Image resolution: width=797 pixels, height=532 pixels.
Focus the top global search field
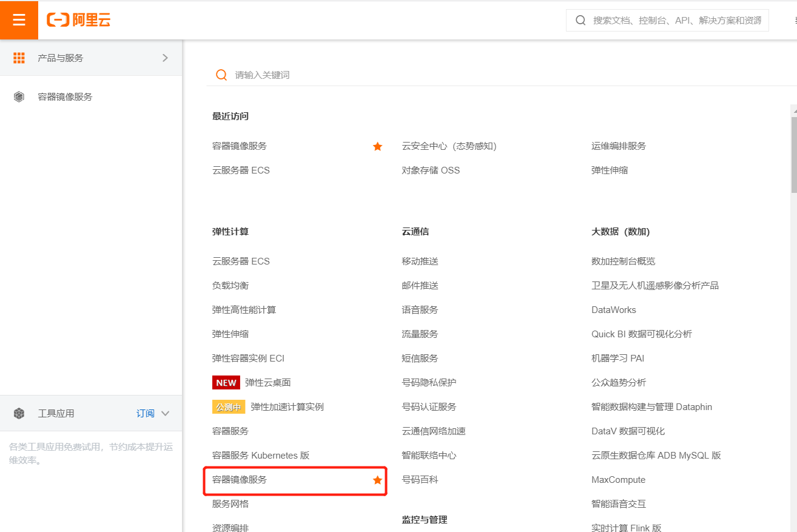(x=667, y=20)
